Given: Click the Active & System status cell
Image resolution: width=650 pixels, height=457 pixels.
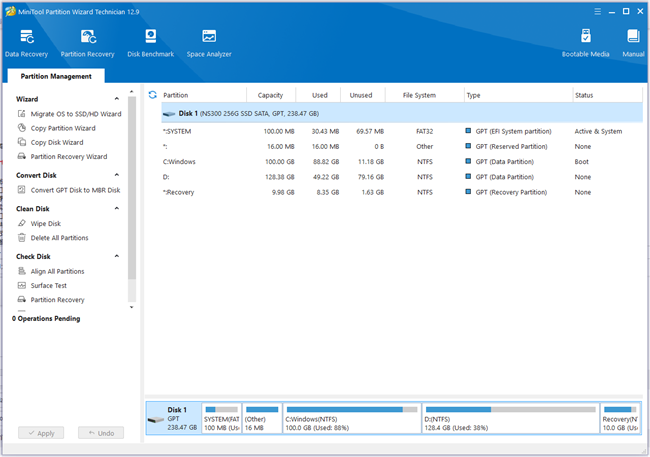Looking at the screenshot, I should (x=598, y=131).
